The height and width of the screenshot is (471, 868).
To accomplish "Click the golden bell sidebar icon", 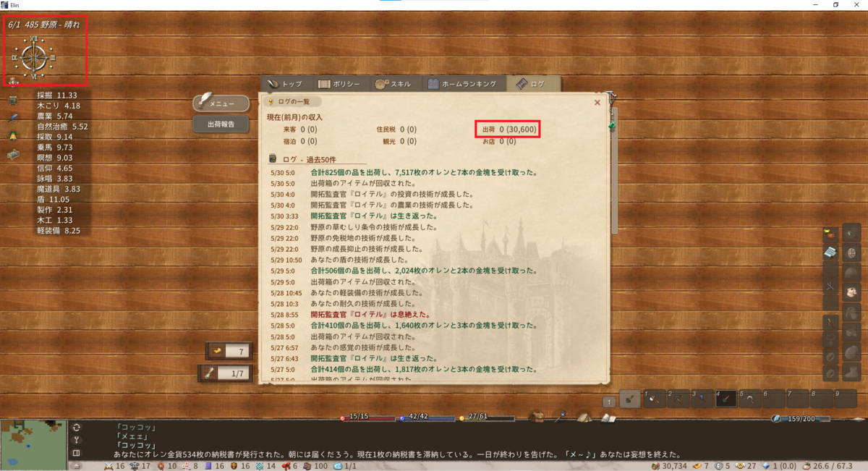I will pyautogui.click(x=13, y=135).
